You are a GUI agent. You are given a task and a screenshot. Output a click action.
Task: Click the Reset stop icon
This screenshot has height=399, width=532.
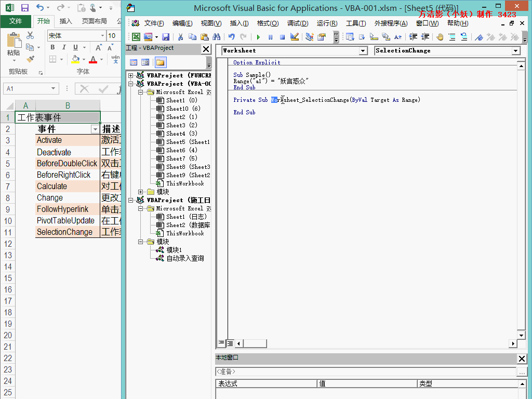[282, 37]
